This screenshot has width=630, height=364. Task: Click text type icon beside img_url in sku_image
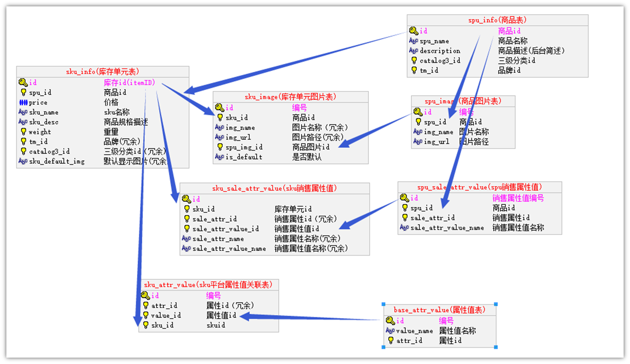[x=219, y=137]
